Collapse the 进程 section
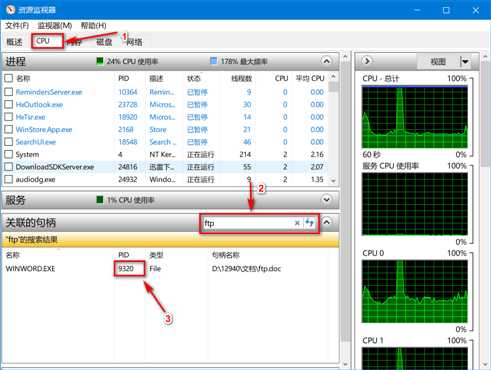Screen dimensions: 491x370 pyautogui.click(x=327, y=61)
